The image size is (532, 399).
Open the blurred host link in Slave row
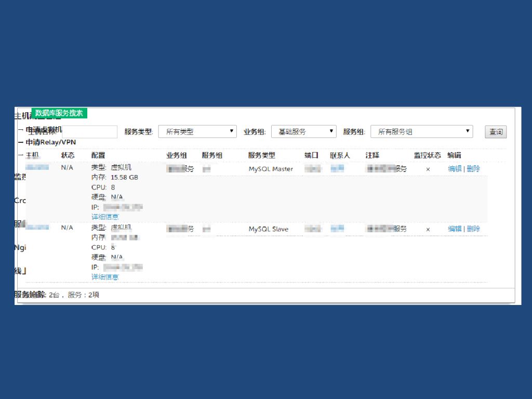37,228
